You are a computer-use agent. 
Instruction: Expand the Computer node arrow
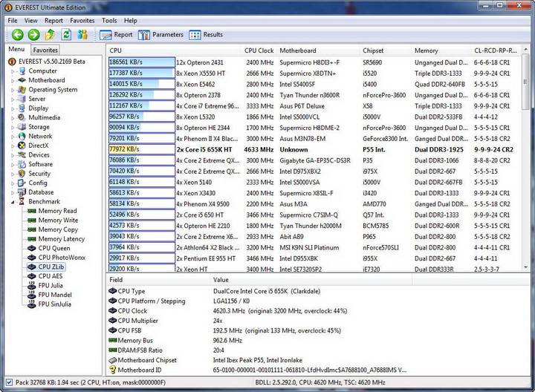[13, 71]
